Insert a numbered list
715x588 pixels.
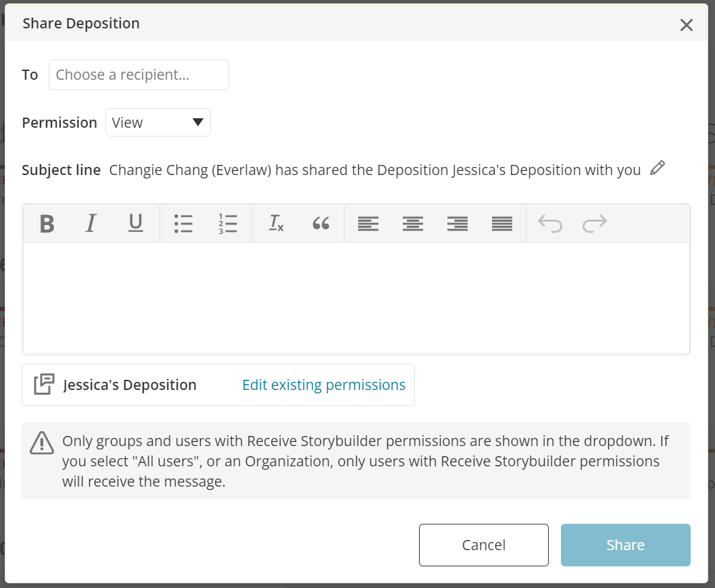pyautogui.click(x=228, y=224)
